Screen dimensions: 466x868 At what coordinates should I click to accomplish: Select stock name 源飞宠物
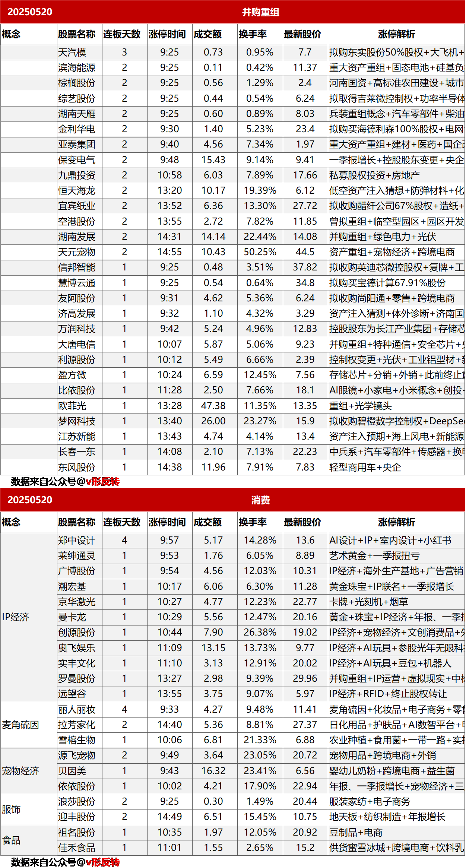[77, 755]
